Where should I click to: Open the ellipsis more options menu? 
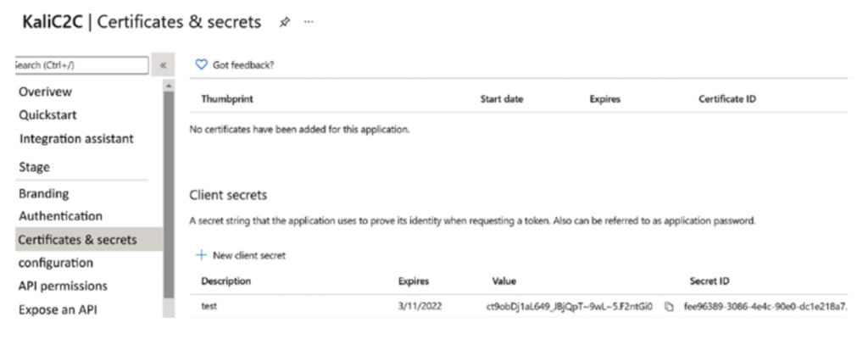(x=309, y=22)
